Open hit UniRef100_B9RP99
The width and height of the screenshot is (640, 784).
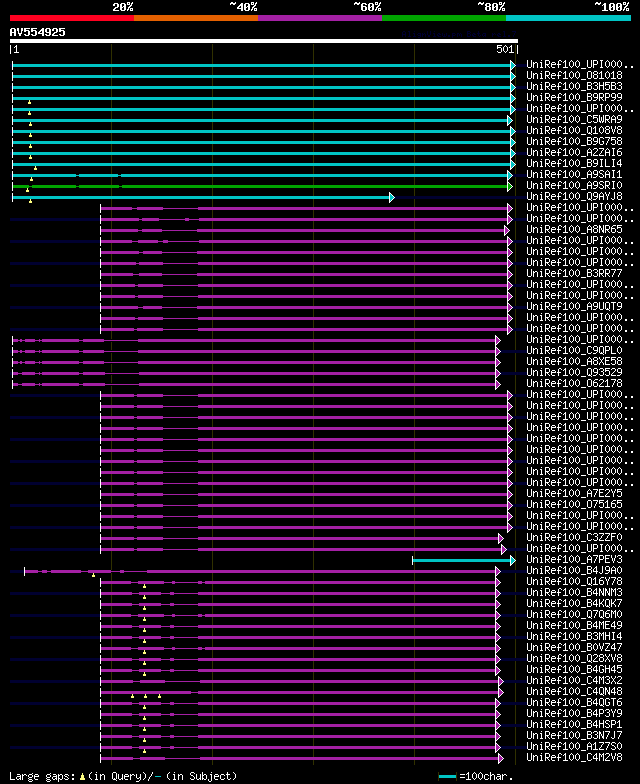(574, 98)
